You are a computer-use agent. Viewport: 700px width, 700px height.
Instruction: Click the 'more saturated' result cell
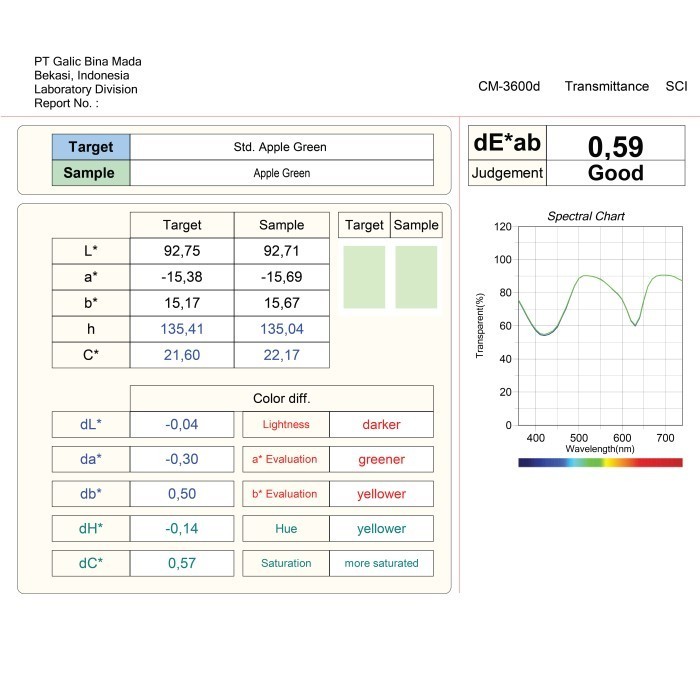click(382, 563)
